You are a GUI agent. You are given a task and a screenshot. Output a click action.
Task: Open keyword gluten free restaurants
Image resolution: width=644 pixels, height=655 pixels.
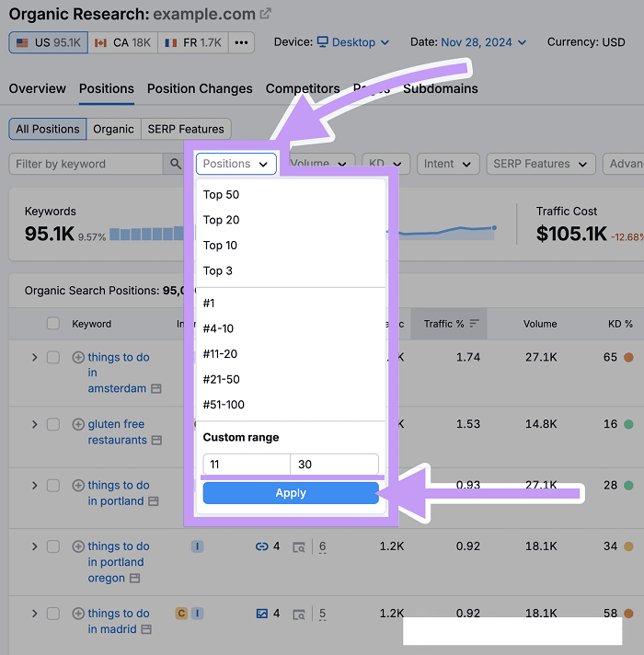pyautogui.click(x=118, y=432)
